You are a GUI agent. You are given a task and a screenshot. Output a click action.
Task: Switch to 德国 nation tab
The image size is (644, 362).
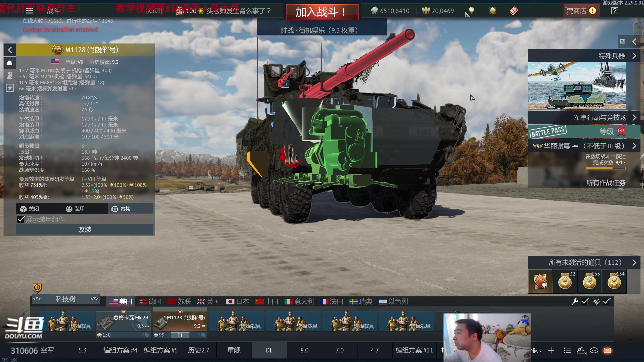point(150,301)
